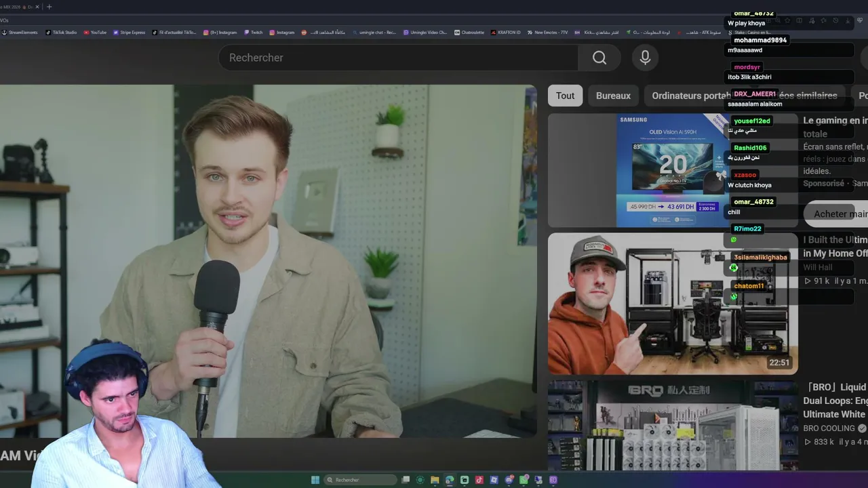This screenshot has width=868, height=488.
Task: Open the YouTube bookmark
Action: [x=95, y=33]
